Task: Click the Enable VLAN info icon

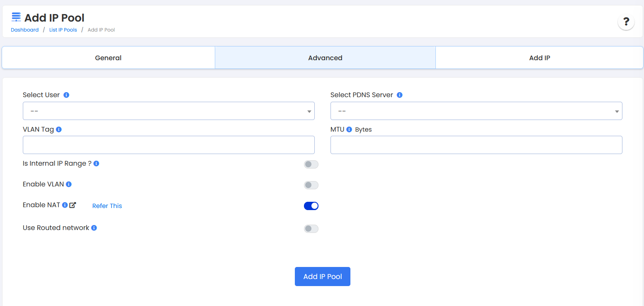Action: [69, 184]
